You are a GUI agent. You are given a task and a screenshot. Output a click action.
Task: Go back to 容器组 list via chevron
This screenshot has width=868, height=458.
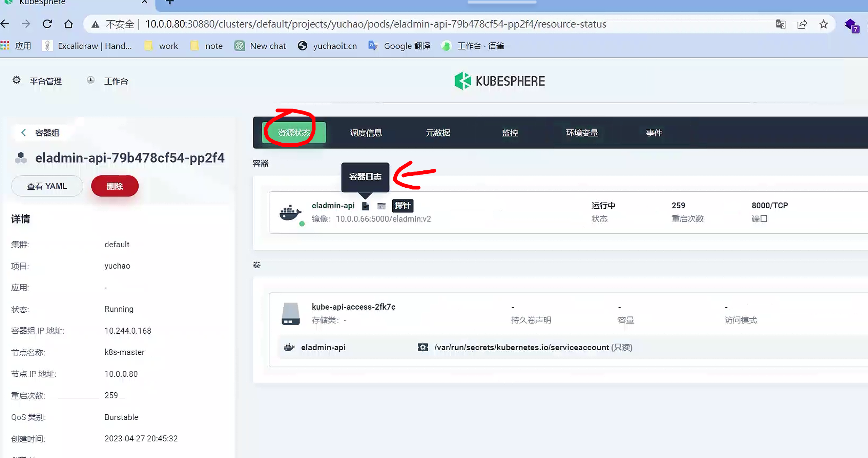[23, 133]
